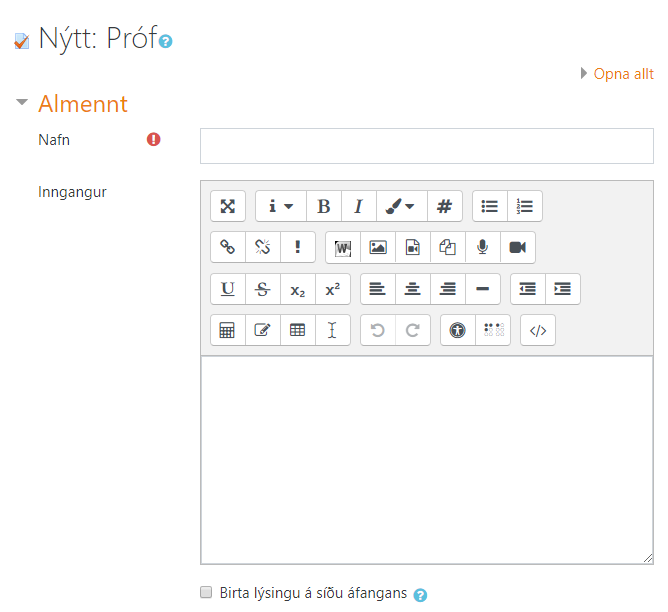Insert a link using the chain icon

point(228,247)
